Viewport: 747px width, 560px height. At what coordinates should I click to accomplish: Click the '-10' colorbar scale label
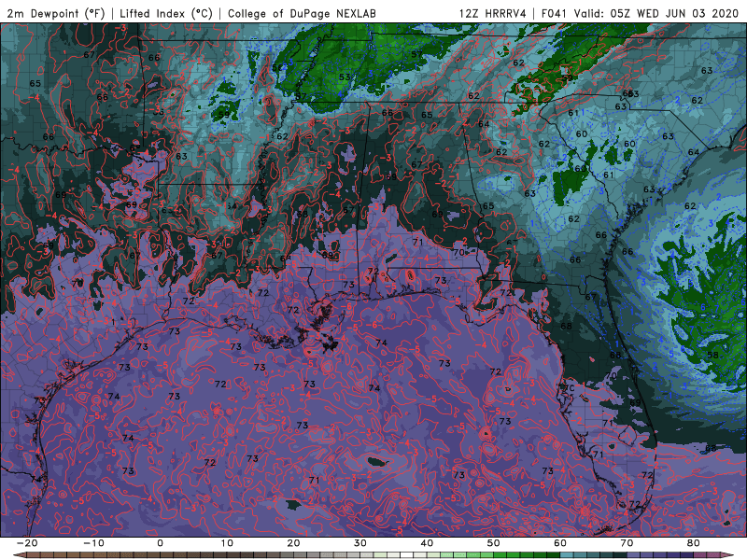[93, 543]
